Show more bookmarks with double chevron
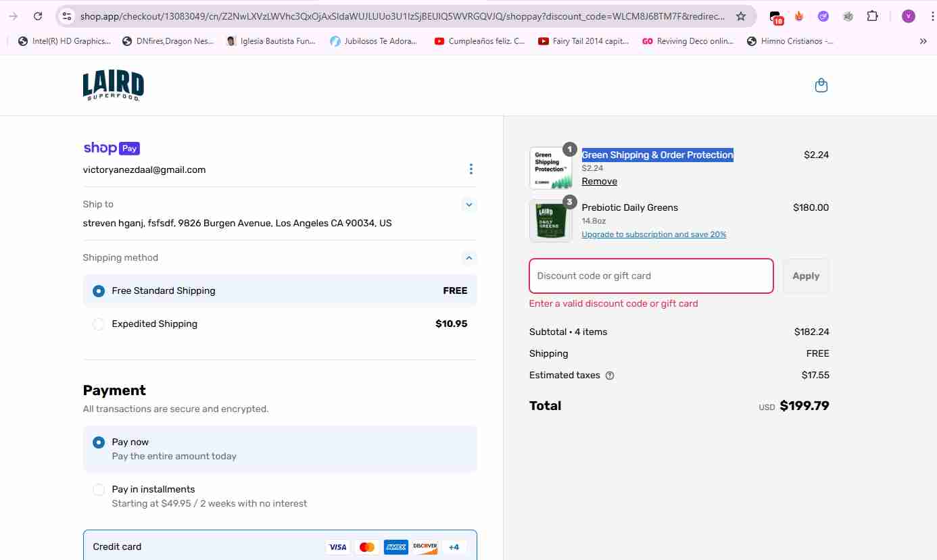This screenshot has height=560, width=937. [x=923, y=41]
